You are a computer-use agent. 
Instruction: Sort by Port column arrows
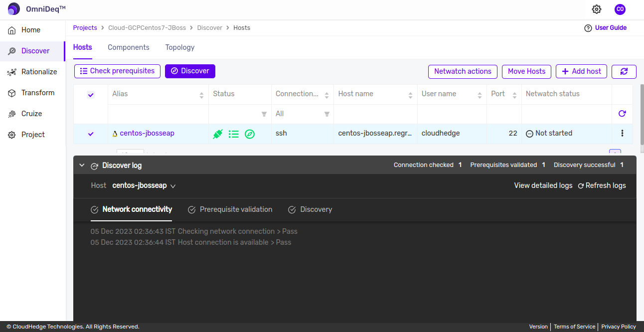coord(514,95)
